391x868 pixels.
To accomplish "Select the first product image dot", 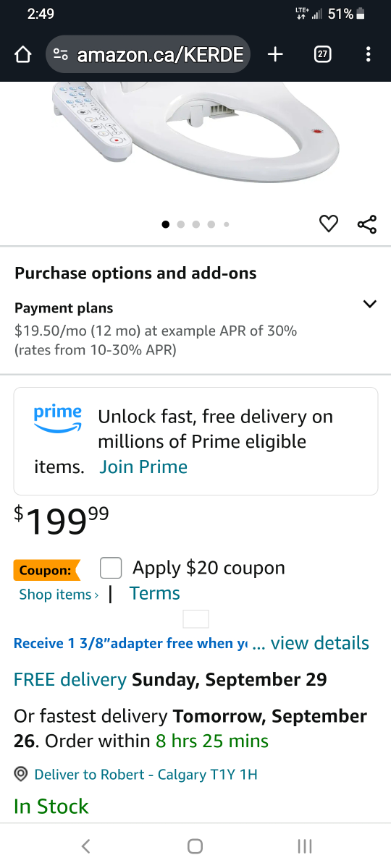I will coord(166,224).
